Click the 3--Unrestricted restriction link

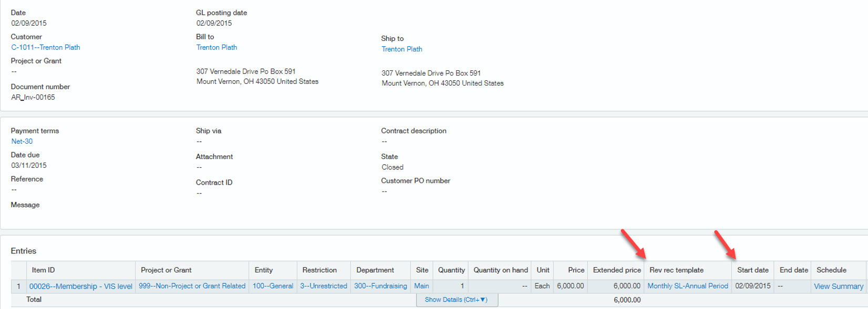(x=323, y=286)
